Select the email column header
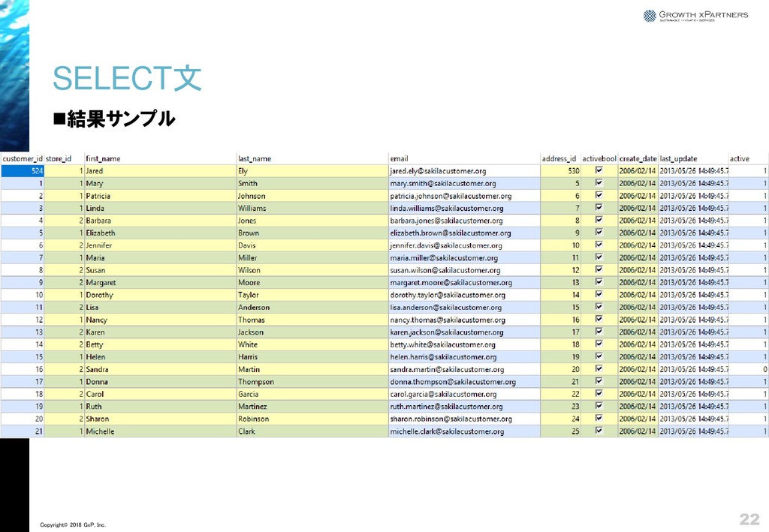This screenshot has height=532, width=769. click(464, 159)
